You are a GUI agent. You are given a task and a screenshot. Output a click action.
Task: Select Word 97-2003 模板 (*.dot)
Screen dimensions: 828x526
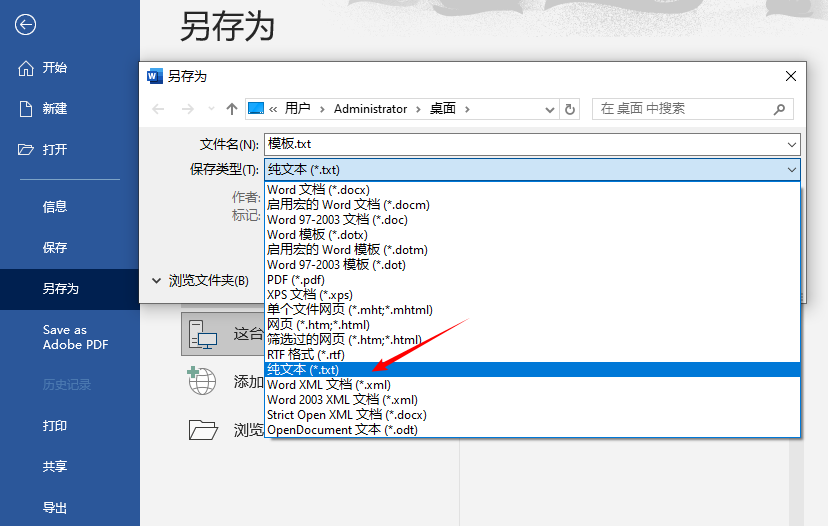(532, 265)
